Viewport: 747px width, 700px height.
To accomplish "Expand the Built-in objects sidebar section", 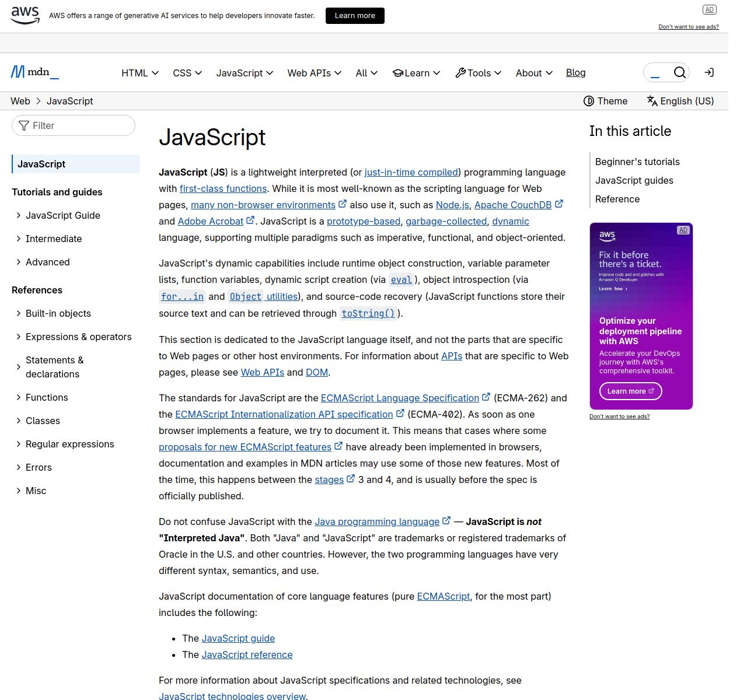I will click(x=19, y=313).
